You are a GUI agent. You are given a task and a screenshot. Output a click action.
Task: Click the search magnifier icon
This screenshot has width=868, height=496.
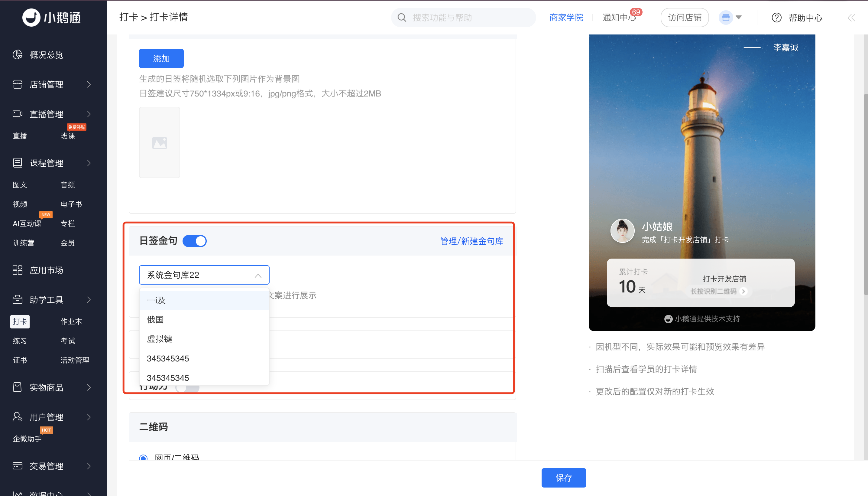point(402,17)
